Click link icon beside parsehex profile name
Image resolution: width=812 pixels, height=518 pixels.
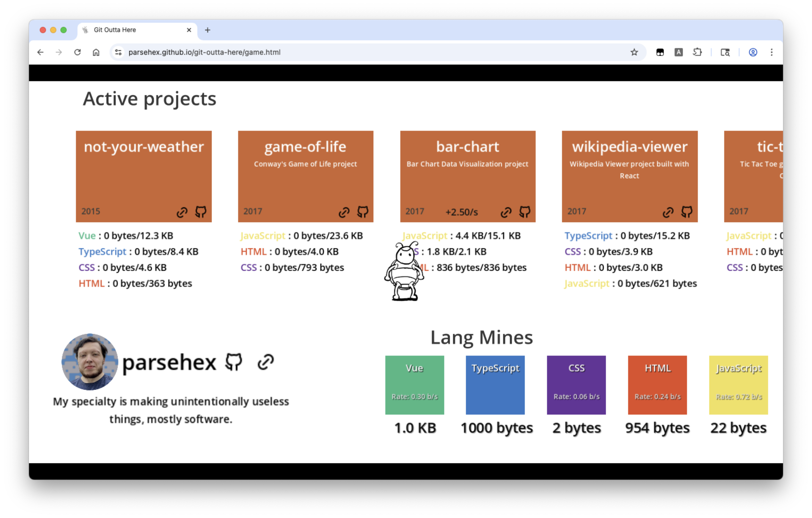pos(266,362)
